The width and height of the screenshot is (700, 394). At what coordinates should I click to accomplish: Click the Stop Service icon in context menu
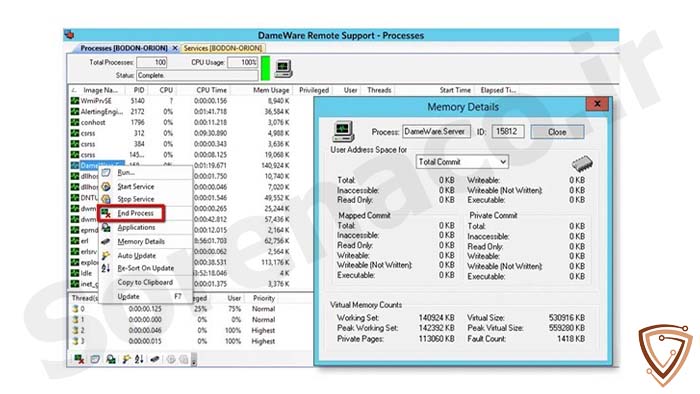click(x=106, y=199)
